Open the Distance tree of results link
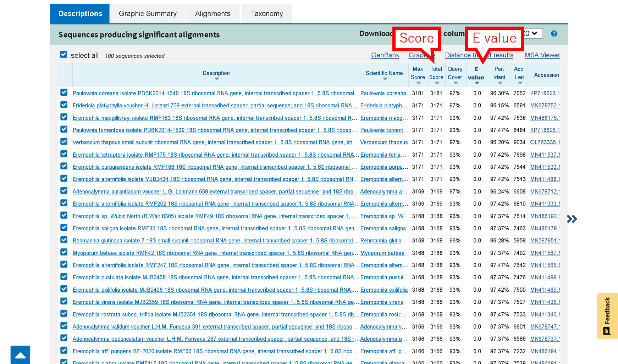 (x=479, y=55)
